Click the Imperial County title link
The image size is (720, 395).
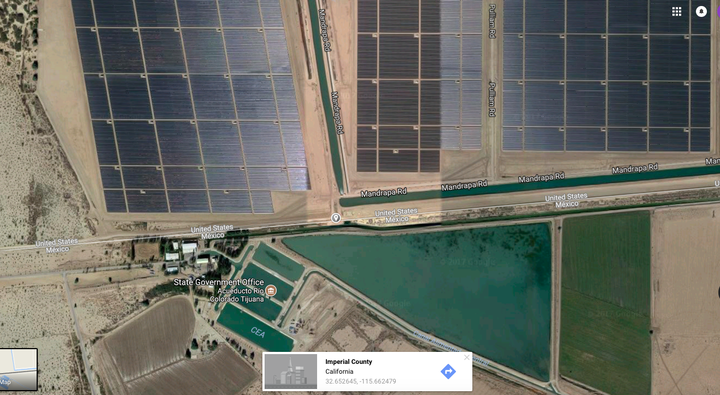[x=349, y=361]
